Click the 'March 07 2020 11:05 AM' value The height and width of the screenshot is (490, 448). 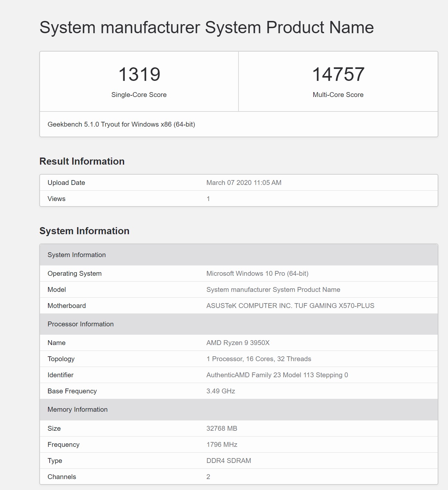244,183
